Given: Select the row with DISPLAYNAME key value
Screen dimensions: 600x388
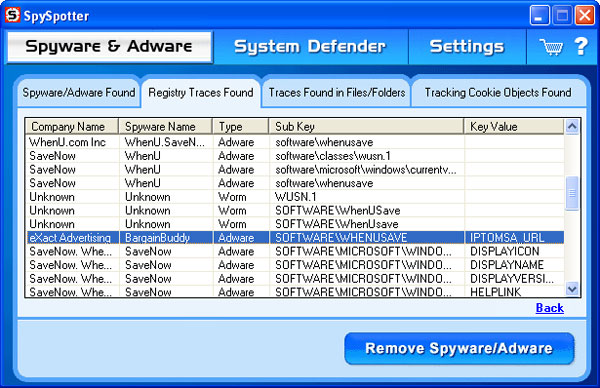Looking at the screenshot, I should (295, 265).
